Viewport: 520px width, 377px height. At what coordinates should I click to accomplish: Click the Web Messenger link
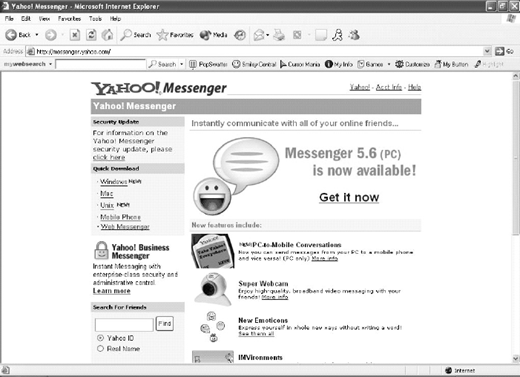125,227
